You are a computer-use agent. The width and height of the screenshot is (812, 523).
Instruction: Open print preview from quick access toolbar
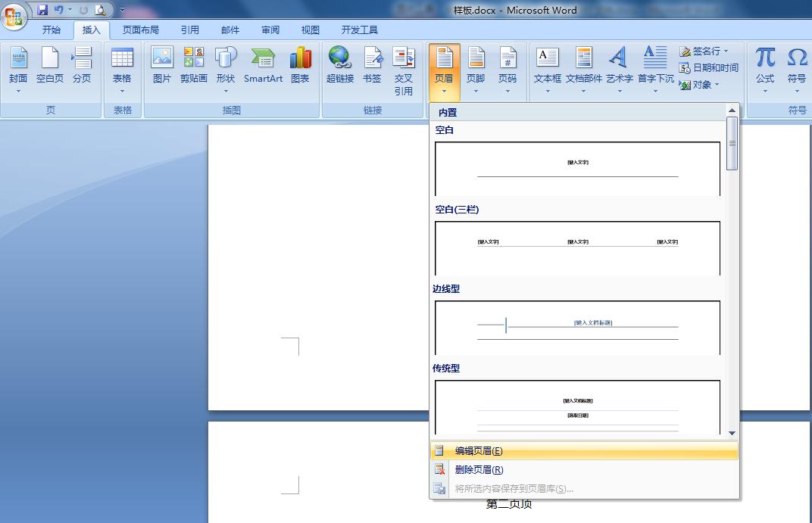pos(100,9)
